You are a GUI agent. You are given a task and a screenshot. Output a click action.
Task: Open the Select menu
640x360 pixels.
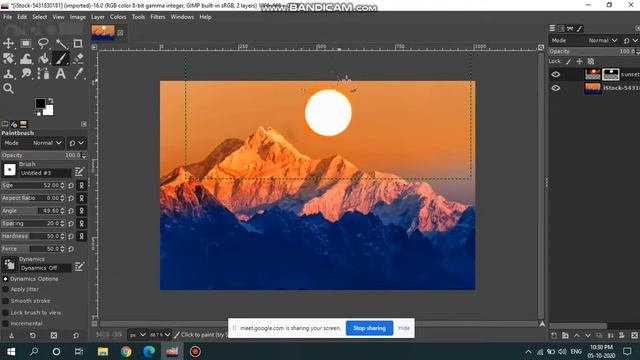point(40,17)
